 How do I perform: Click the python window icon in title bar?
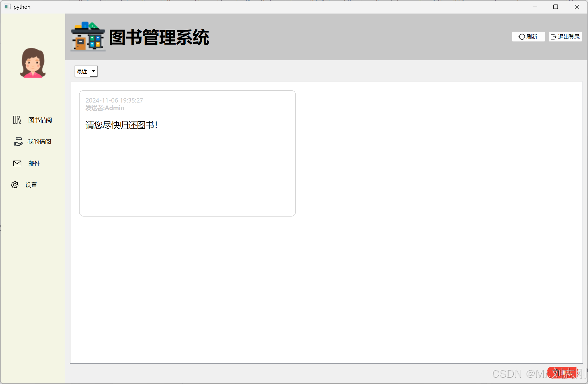[7, 7]
